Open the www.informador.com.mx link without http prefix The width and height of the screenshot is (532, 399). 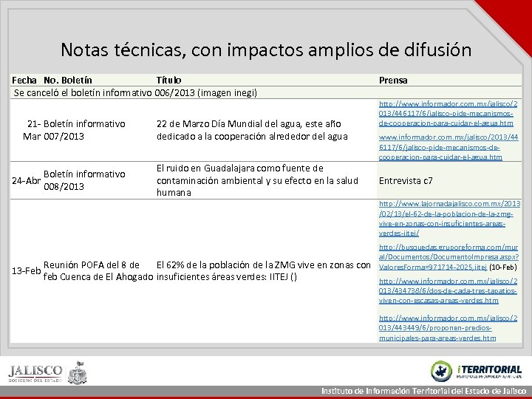[449, 147]
